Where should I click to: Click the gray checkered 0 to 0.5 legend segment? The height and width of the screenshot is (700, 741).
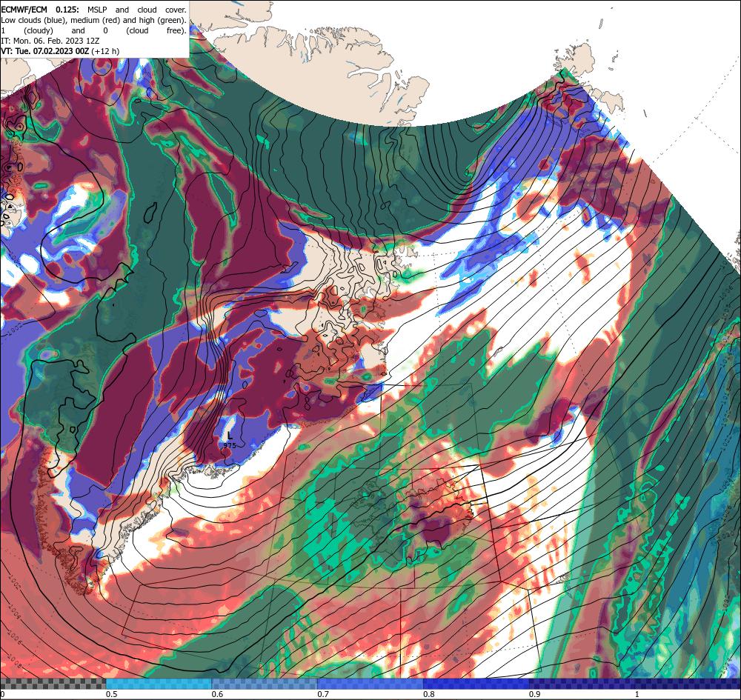tap(53, 684)
